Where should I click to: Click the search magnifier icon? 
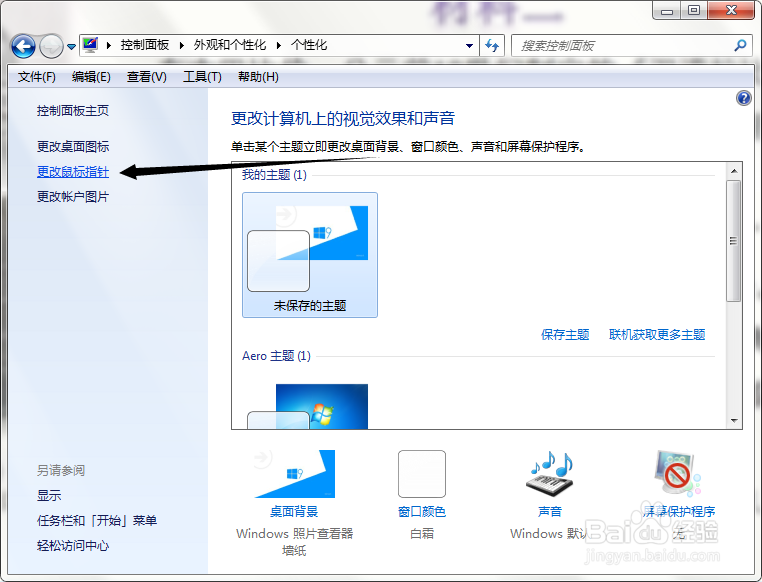pyautogui.click(x=740, y=46)
